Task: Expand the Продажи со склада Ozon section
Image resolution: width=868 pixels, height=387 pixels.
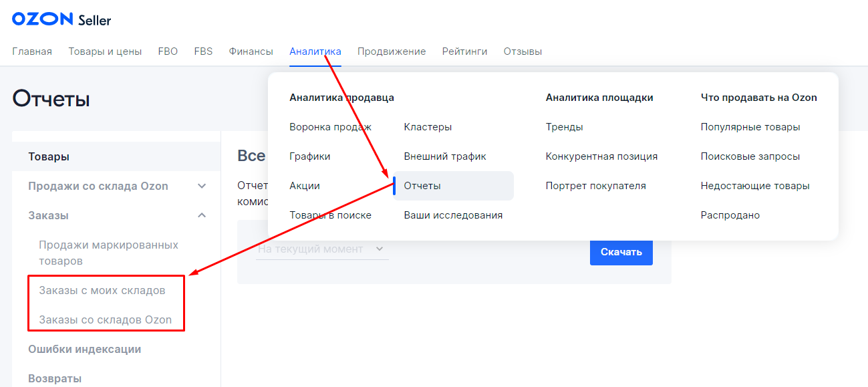Action: tap(202, 186)
